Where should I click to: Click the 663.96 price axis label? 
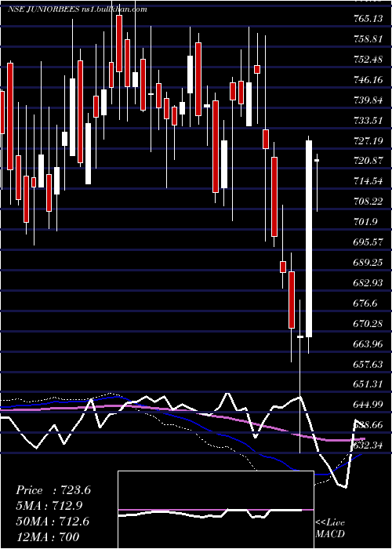pos(368,344)
